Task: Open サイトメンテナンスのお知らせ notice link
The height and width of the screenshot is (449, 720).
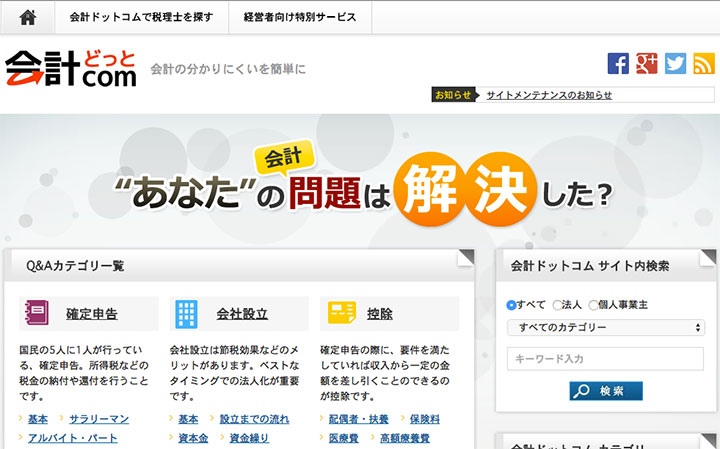Action: coord(549,95)
